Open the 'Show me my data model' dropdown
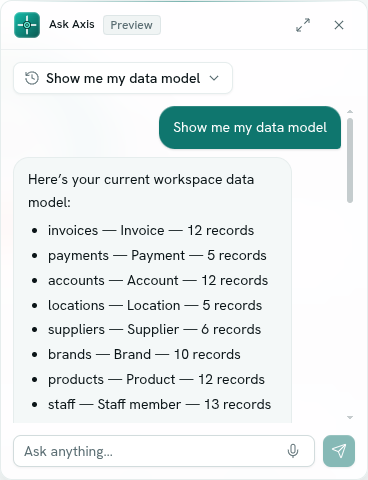The height and width of the screenshot is (480, 368). click(x=123, y=78)
